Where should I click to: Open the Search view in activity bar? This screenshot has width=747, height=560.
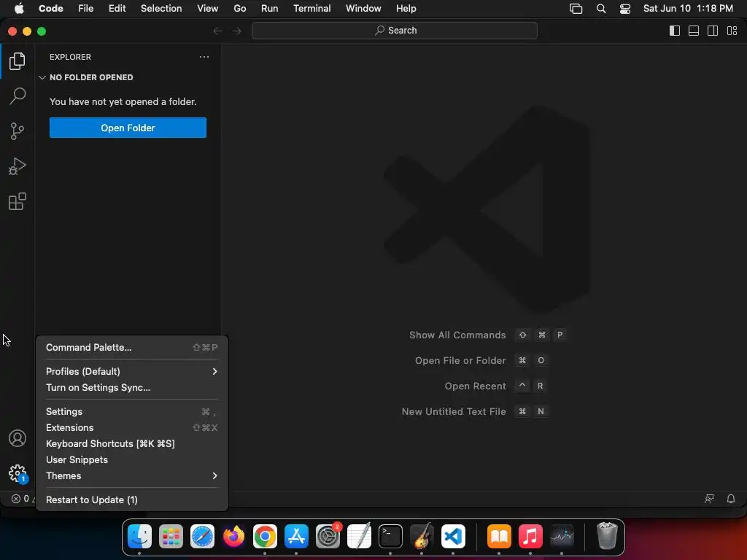pos(18,96)
